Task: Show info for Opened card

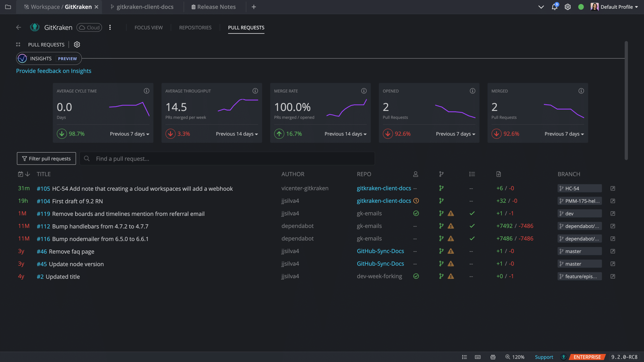Action: pos(473,91)
